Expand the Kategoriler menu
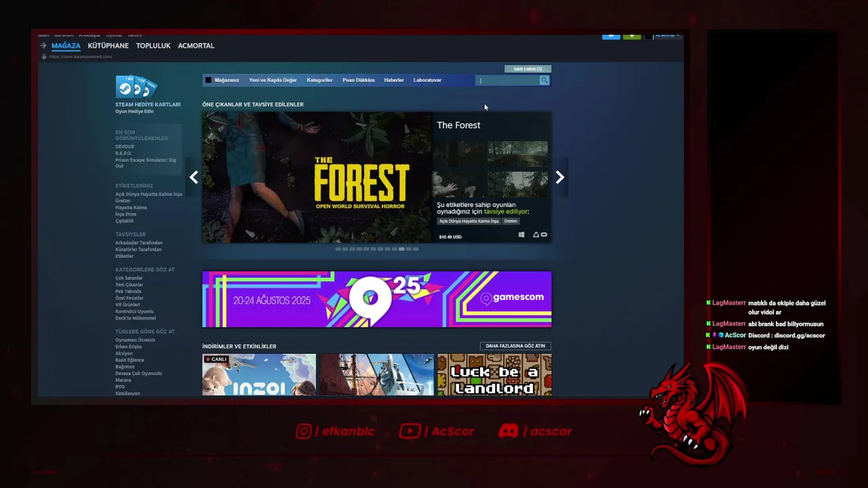 (319, 80)
